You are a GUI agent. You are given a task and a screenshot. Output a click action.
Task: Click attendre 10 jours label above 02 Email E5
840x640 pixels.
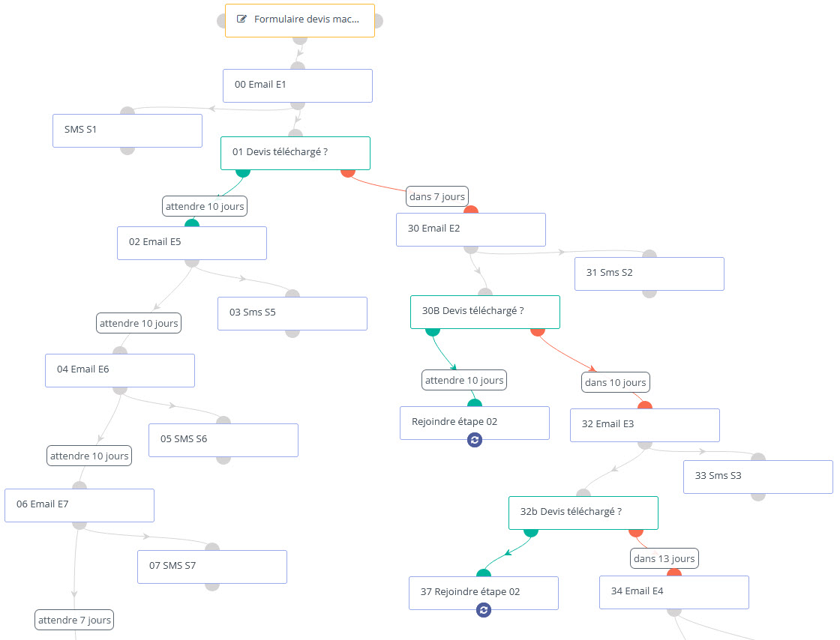(x=205, y=206)
